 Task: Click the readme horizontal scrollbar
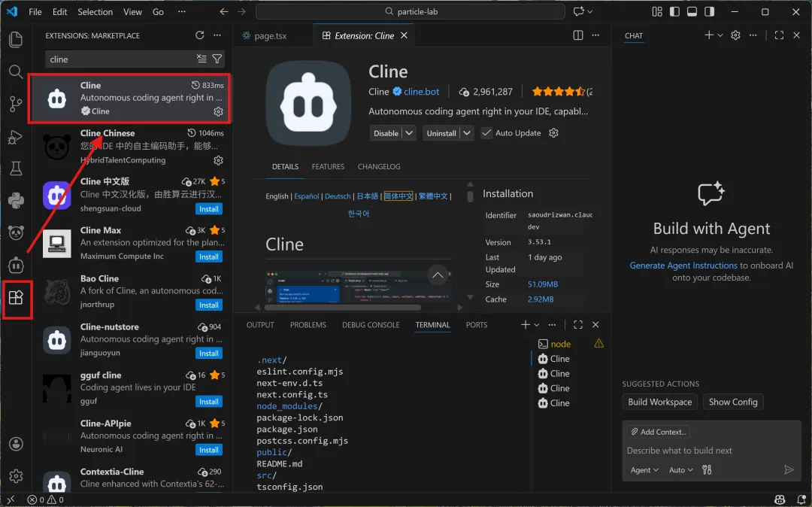344,307
